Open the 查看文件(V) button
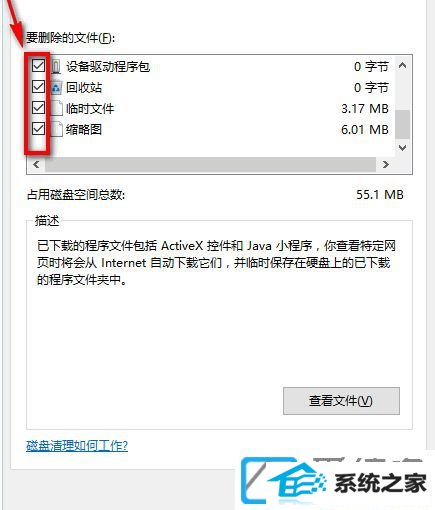Viewport: 435px width, 510px height. click(341, 401)
